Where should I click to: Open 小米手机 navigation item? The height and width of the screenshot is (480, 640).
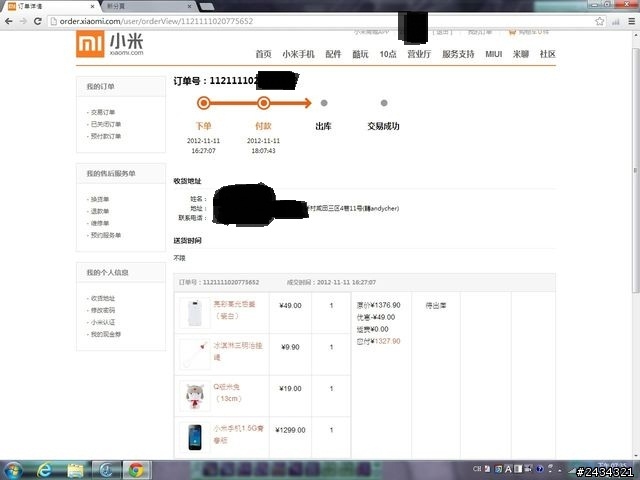pos(298,54)
